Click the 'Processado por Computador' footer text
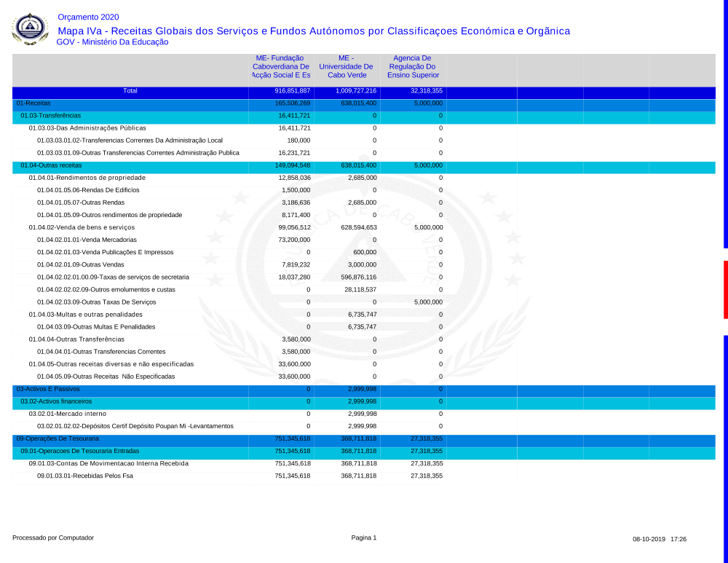 (x=53, y=538)
